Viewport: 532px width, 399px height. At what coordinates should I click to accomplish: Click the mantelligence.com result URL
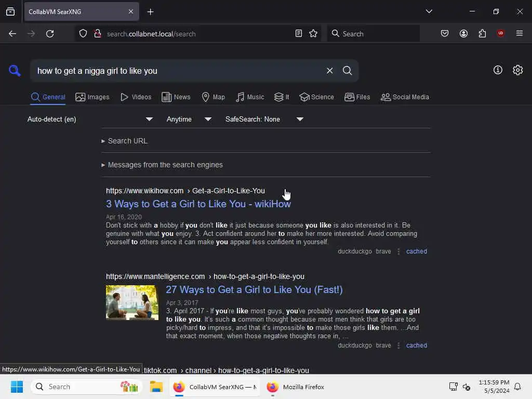[x=205, y=276]
